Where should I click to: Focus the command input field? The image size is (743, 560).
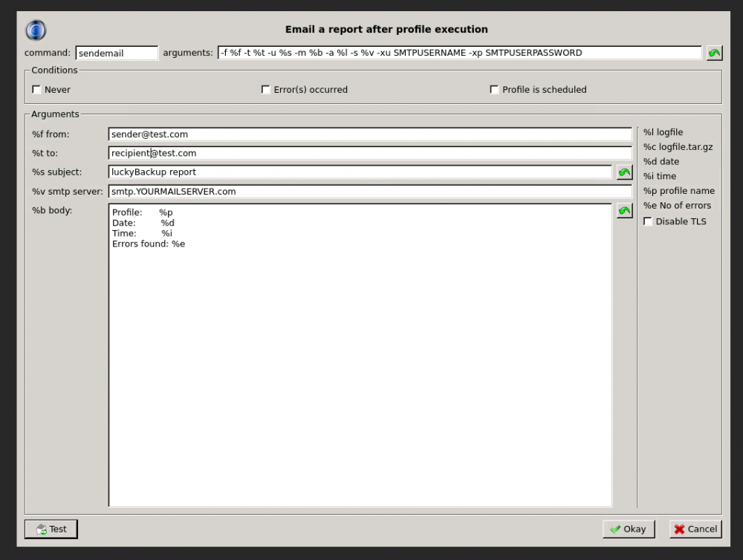point(117,53)
